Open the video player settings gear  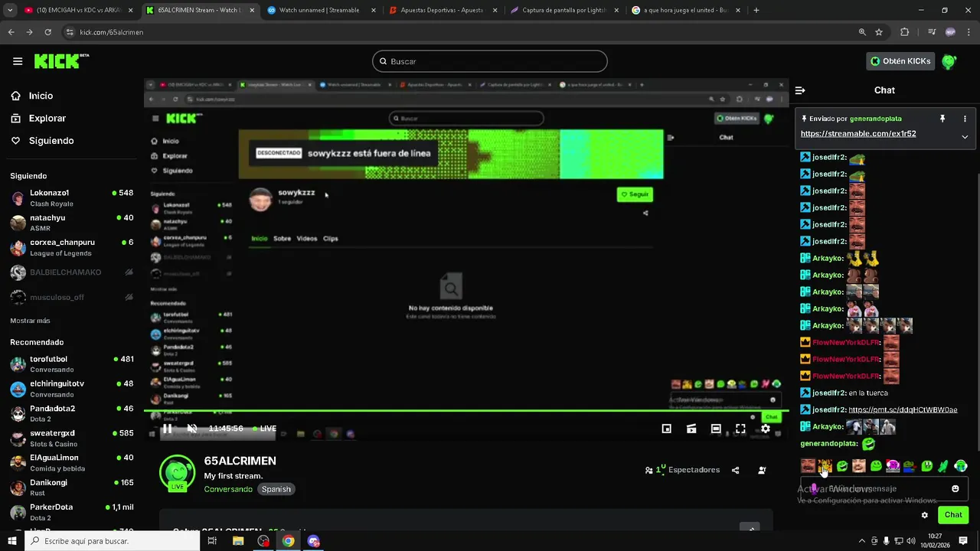(765, 429)
